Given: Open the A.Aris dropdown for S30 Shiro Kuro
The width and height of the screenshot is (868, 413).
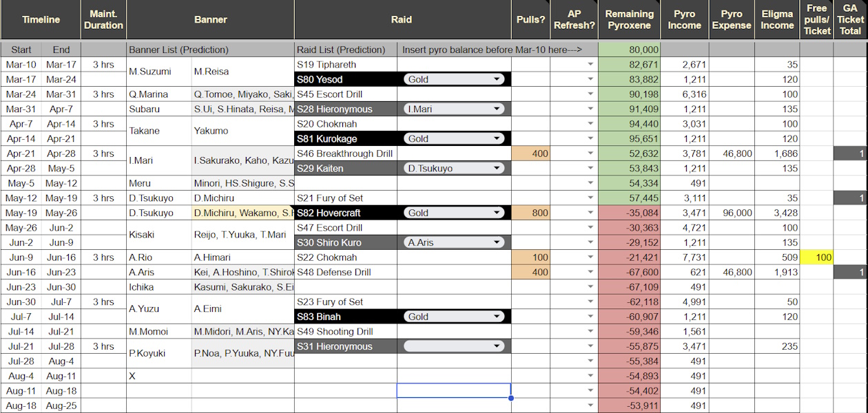Looking at the screenshot, I should 454,242.
